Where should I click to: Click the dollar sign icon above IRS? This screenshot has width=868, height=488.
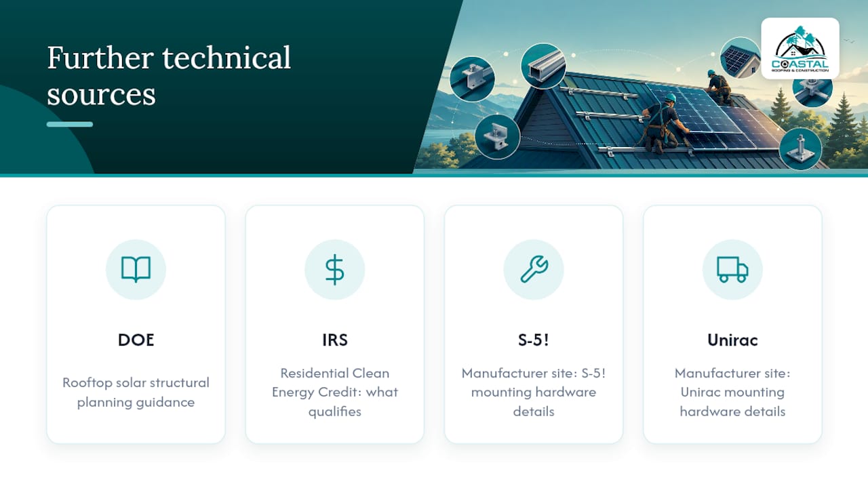pos(334,270)
